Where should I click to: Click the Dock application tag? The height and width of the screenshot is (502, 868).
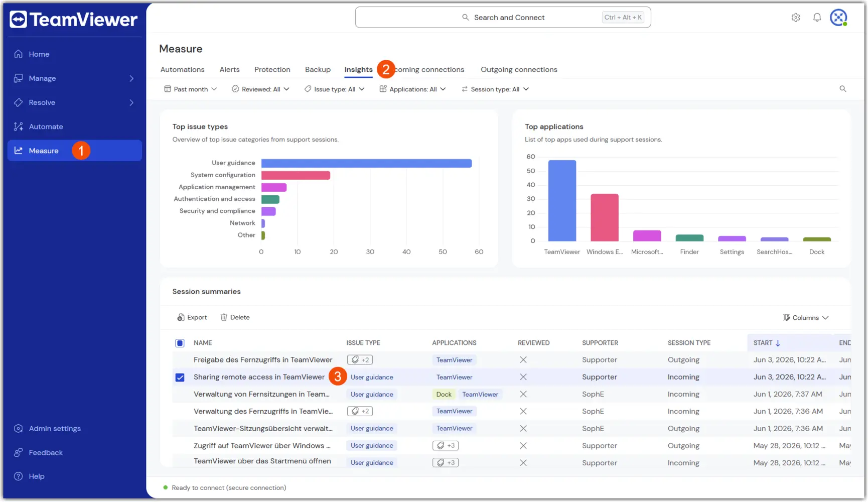(x=444, y=394)
